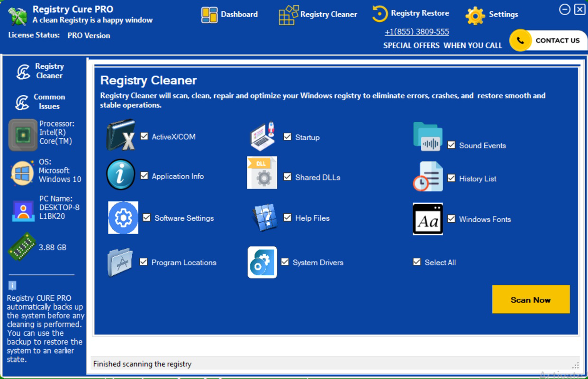Toggle the Program Locations checkbox
This screenshot has height=379, width=588.
pyautogui.click(x=144, y=262)
